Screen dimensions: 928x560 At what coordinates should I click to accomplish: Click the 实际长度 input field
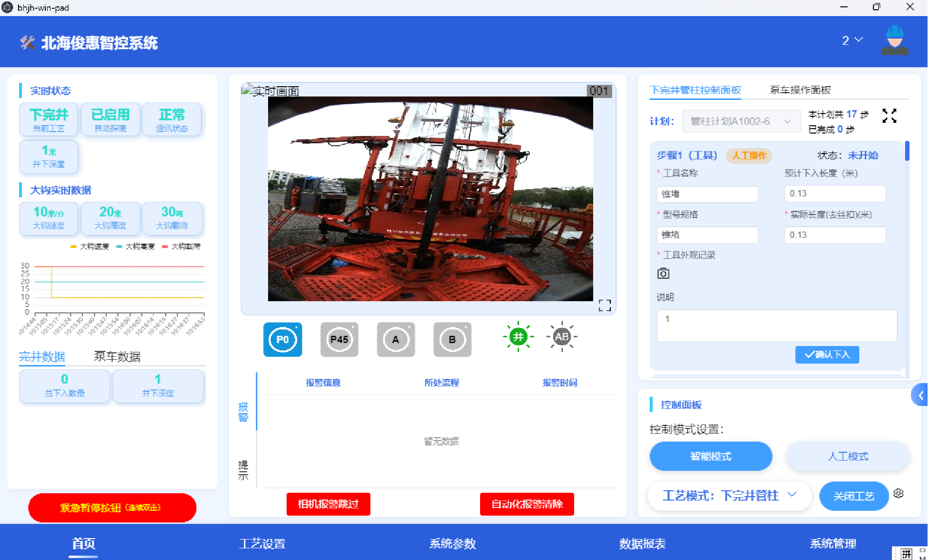click(x=835, y=235)
